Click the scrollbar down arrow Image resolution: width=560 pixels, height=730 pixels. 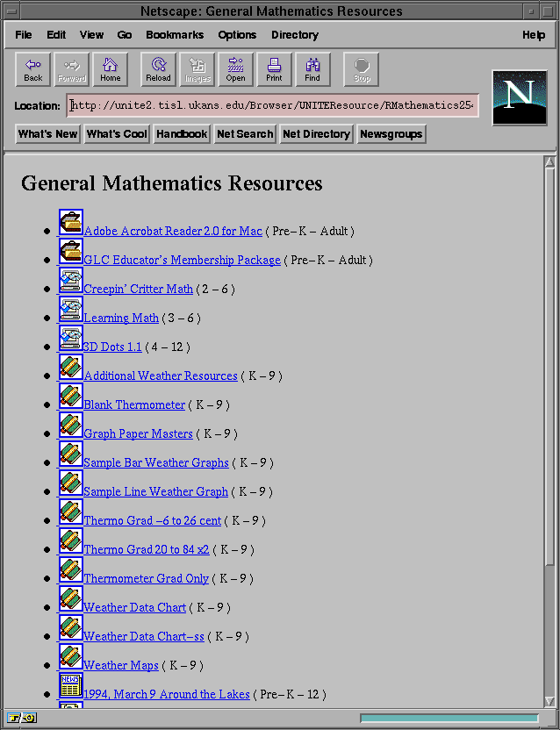[549, 701]
